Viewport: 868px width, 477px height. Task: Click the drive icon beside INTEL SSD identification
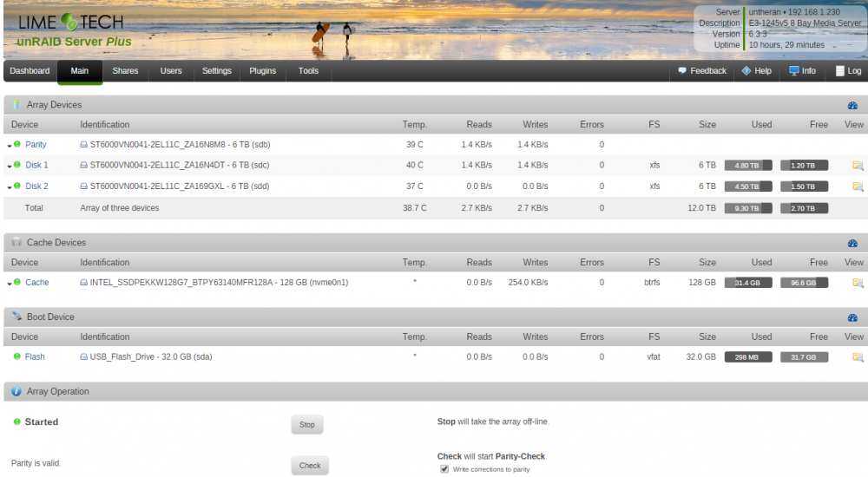point(83,282)
